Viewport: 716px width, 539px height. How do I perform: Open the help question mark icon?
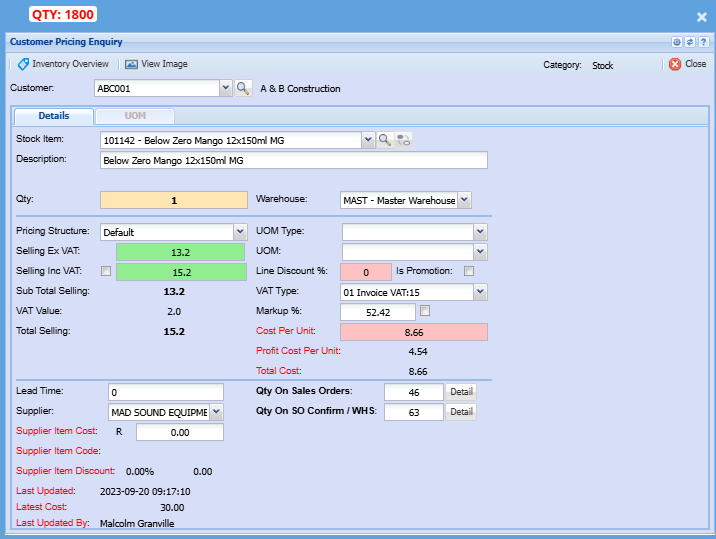[x=703, y=42]
